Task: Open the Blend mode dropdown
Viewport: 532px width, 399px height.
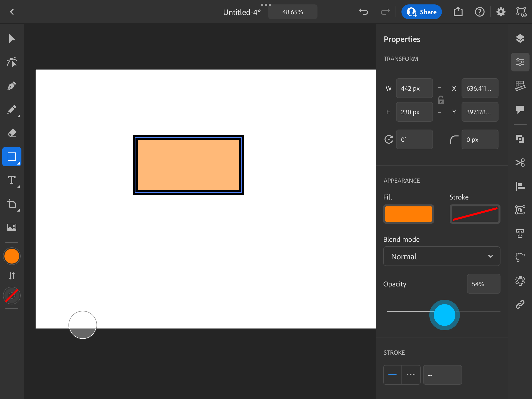Action: point(441,256)
